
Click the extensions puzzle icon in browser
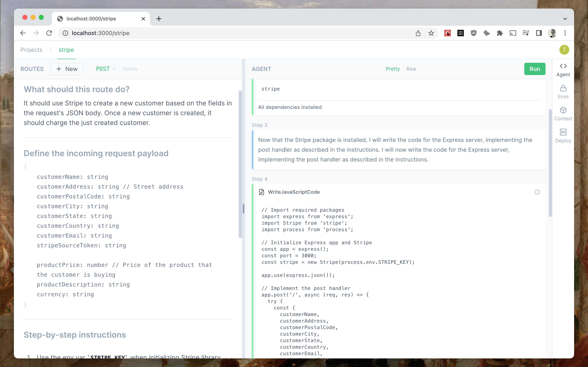[x=500, y=33]
